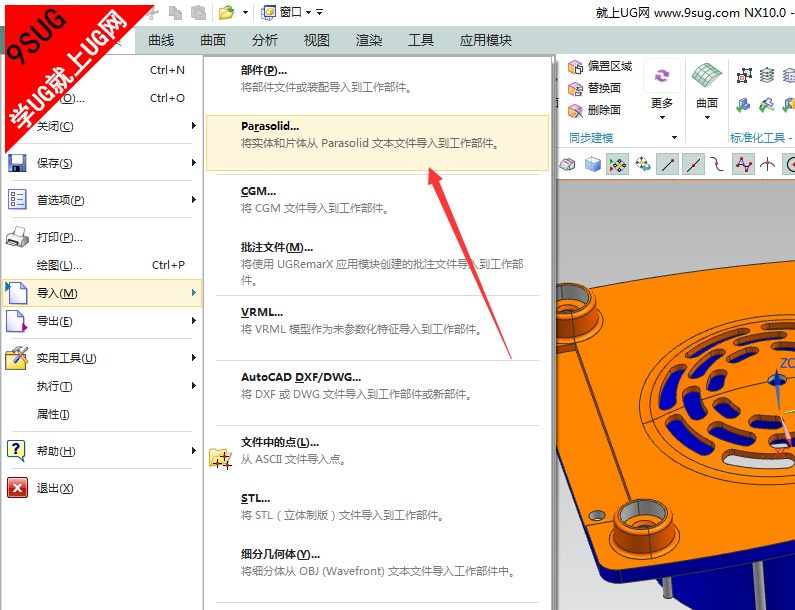The image size is (795, 610).
Task: Choose STL... import option
Action: 377,506
